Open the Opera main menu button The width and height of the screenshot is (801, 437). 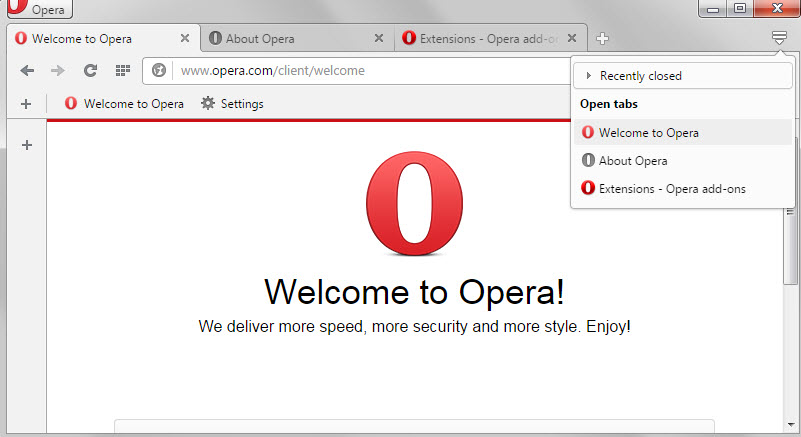[39, 9]
